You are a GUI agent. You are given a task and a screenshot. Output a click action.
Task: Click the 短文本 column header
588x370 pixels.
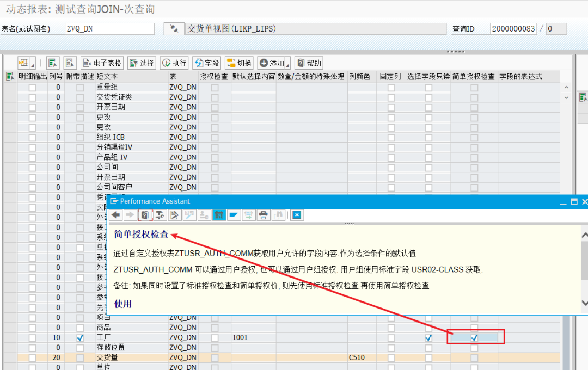(x=132, y=77)
